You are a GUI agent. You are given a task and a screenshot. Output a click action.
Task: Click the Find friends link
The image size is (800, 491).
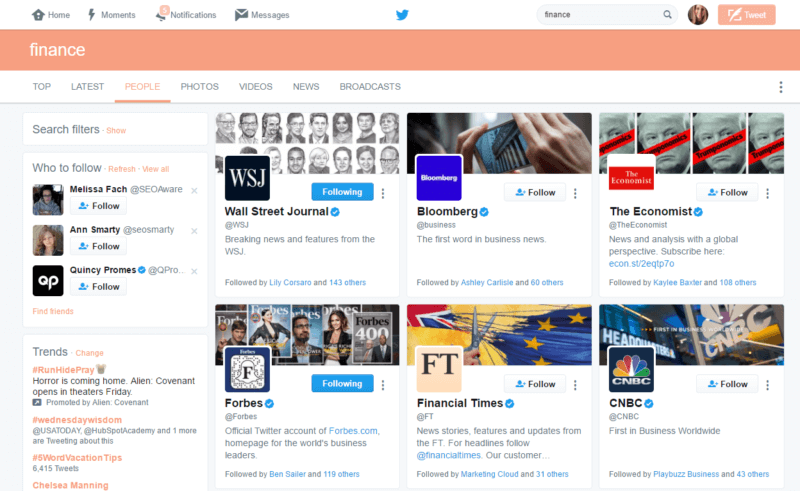click(53, 311)
